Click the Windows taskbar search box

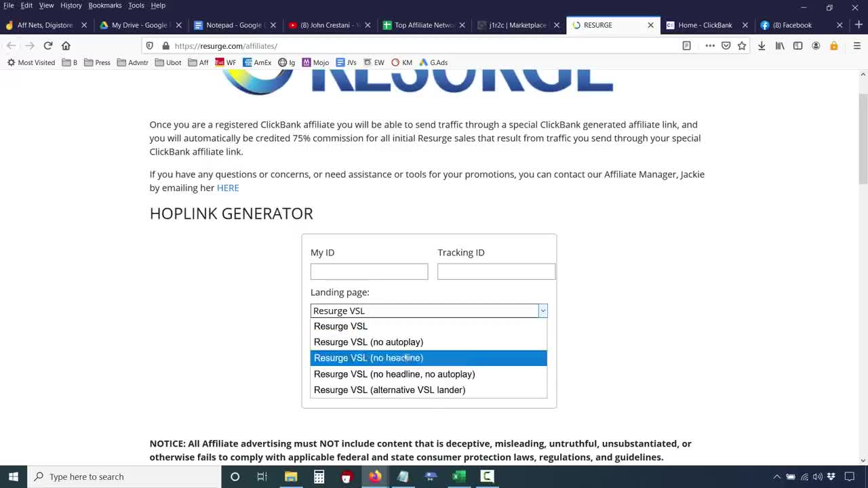(124, 476)
